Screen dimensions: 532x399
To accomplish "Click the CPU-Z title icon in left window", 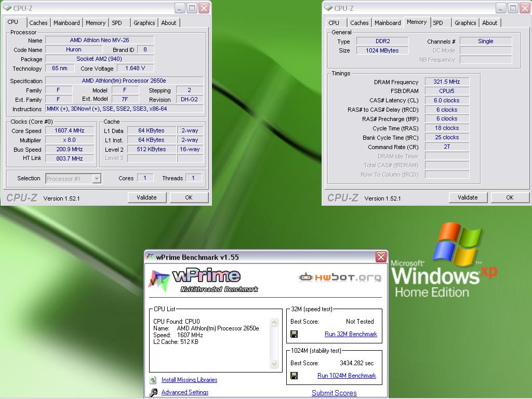I will coord(7,8).
